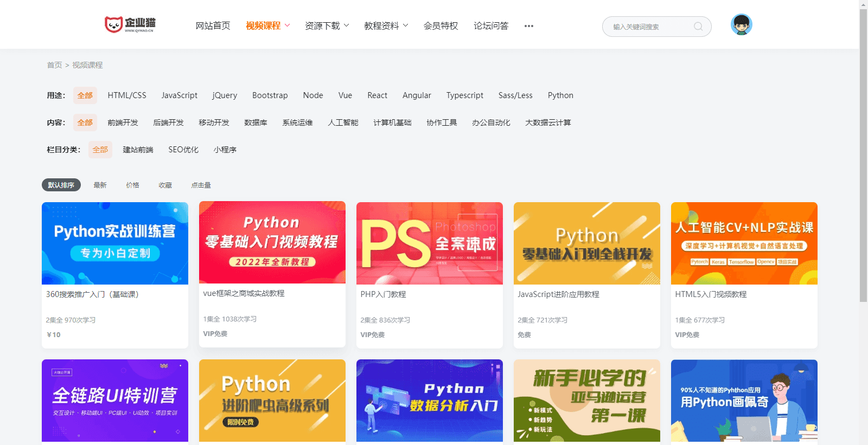Filter category by 小程序
Screen dimensions: 868x445
pyautogui.click(x=225, y=150)
